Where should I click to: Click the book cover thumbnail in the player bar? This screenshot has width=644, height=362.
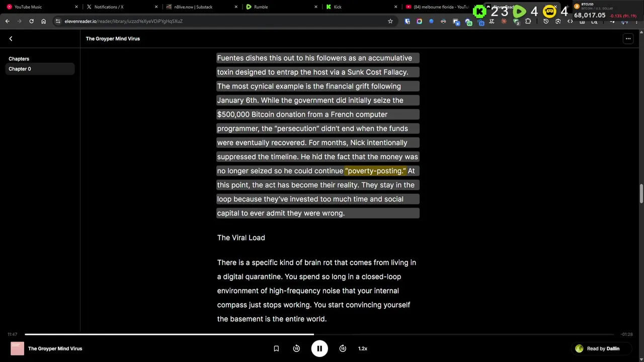(x=17, y=348)
